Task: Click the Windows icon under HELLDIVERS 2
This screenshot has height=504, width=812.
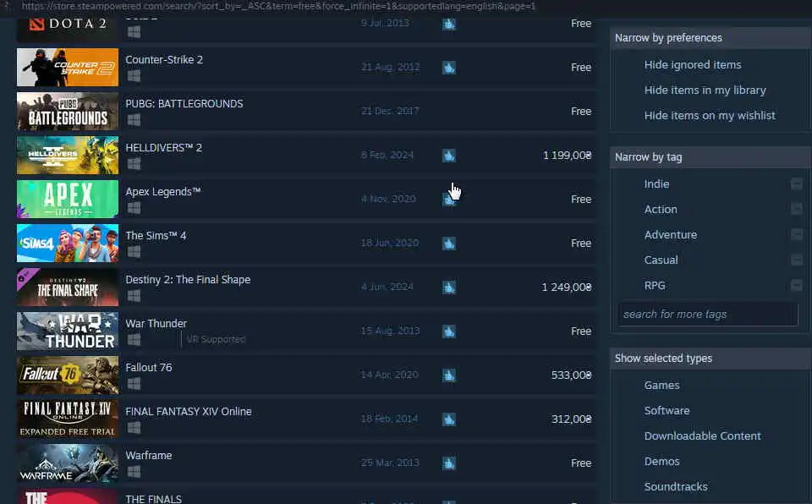Action: (134, 164)
